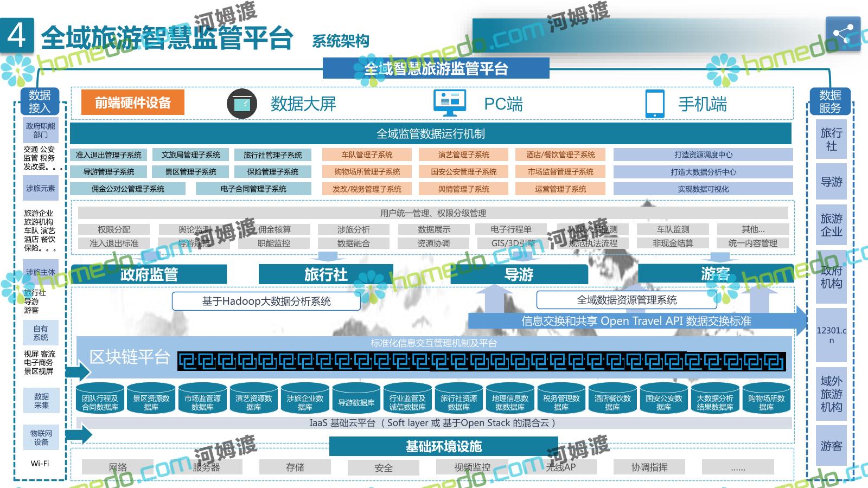Click the orange 车队管理子系统 box
The image size is (868, 488).
click(367, 155)
